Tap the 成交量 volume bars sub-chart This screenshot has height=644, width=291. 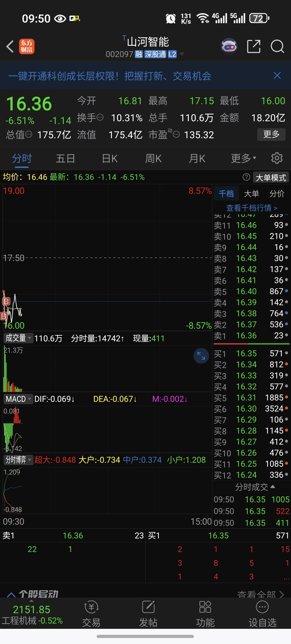(x=107, y=368)
